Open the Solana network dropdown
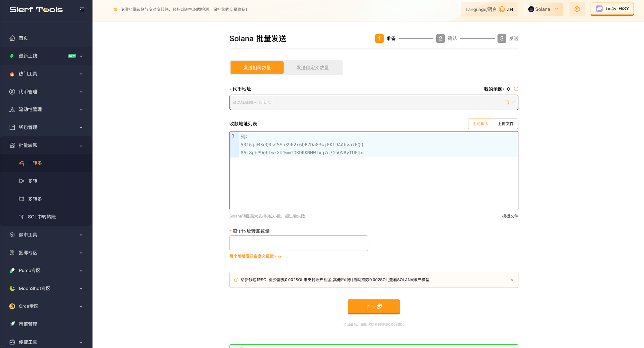This screenshot has width=644, height=348. point(544,9)
